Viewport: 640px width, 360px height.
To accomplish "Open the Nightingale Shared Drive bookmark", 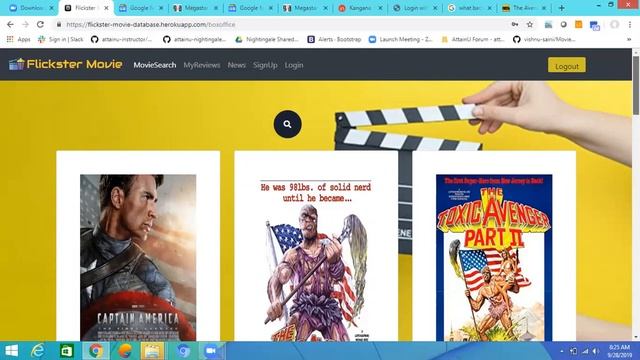I will pyautogui.click(x=267, y=39).
